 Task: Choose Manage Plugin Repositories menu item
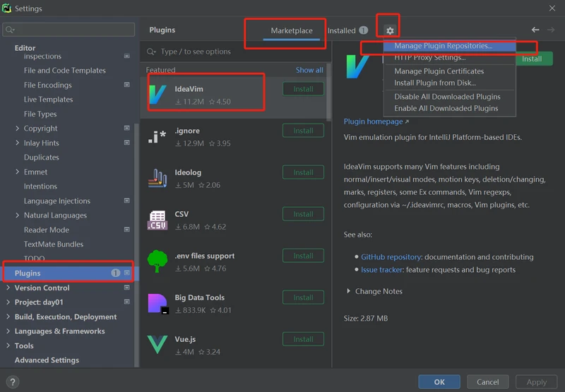443,46
